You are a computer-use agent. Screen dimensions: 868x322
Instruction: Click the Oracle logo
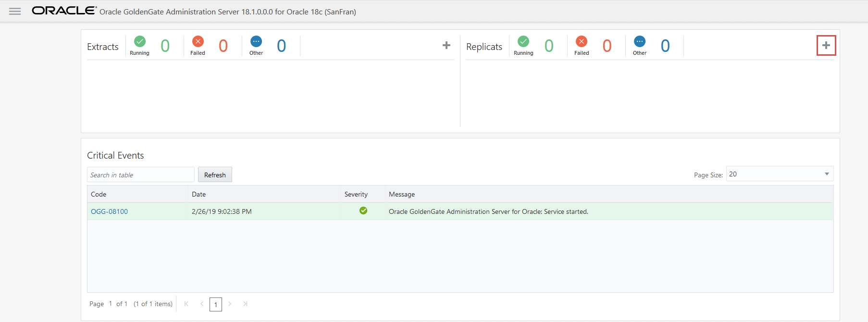coord(64,11)
